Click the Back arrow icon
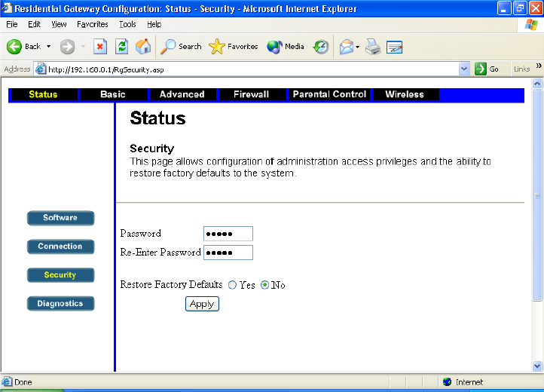 (14, 47)
